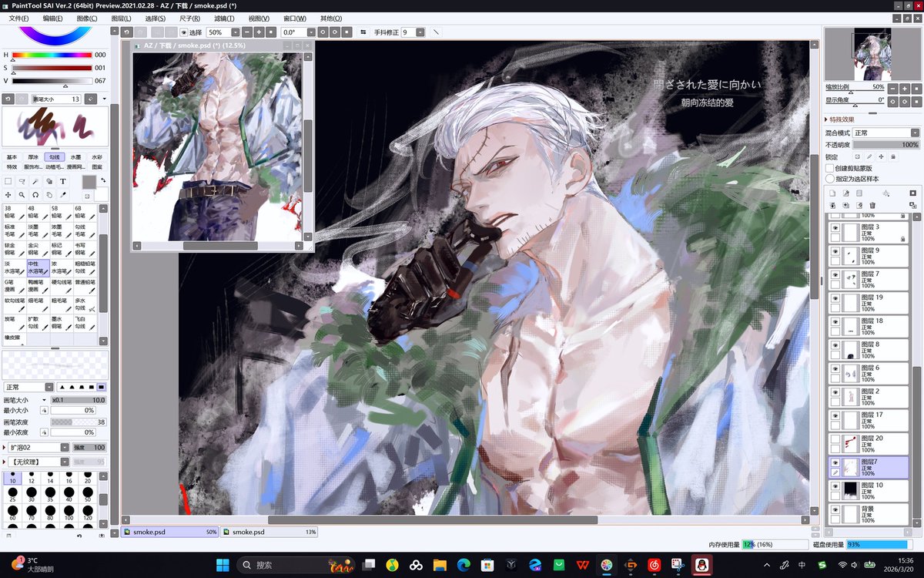The image size is (924, 578).
Task: Select the move tool
Action: 8,195
